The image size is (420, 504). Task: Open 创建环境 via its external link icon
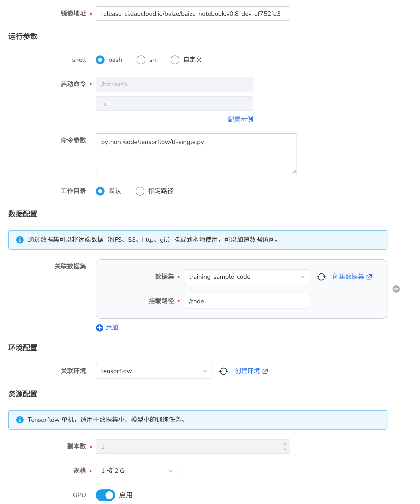[265, 371]
